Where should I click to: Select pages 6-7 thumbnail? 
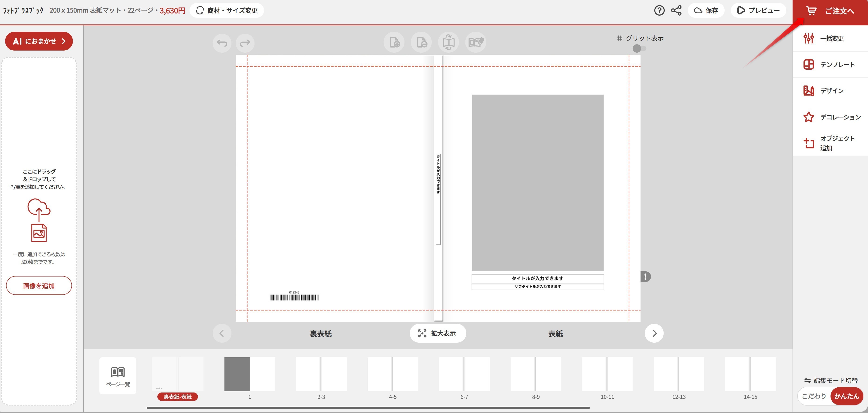point(464,374)
